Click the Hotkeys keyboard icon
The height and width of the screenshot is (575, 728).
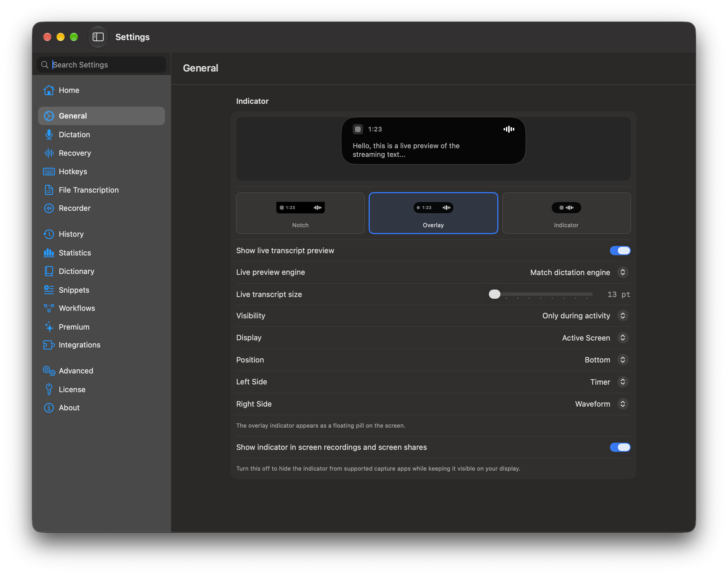coord(49,171)
